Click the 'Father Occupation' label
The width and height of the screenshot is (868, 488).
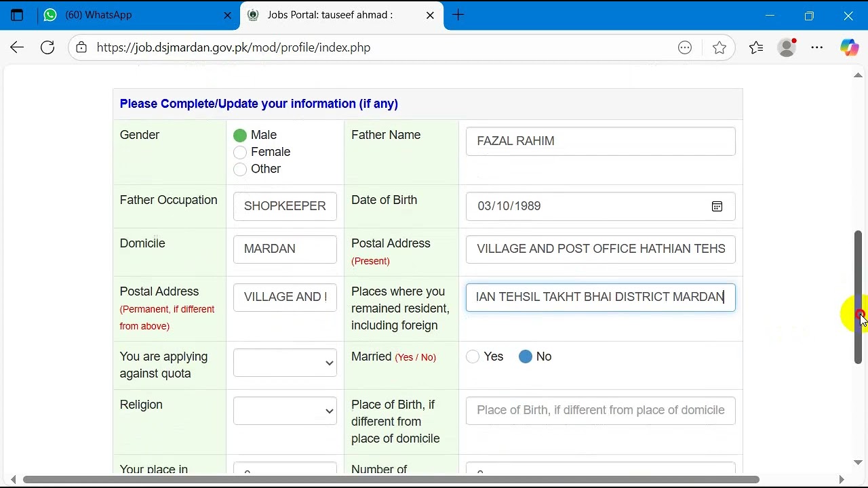168,200
